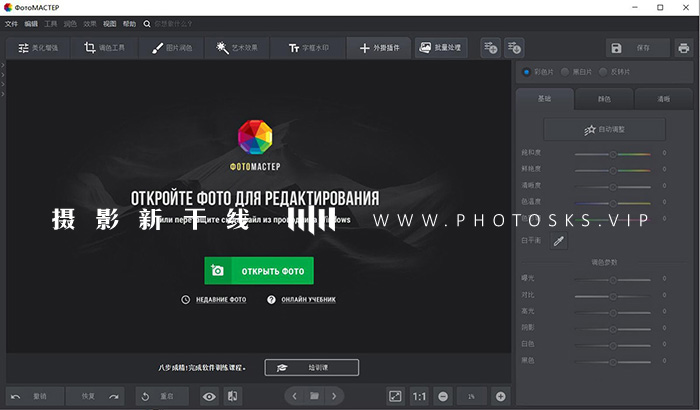Click the green ОТКРЫТЬ ФОТО button

click(x=259, y=271)
